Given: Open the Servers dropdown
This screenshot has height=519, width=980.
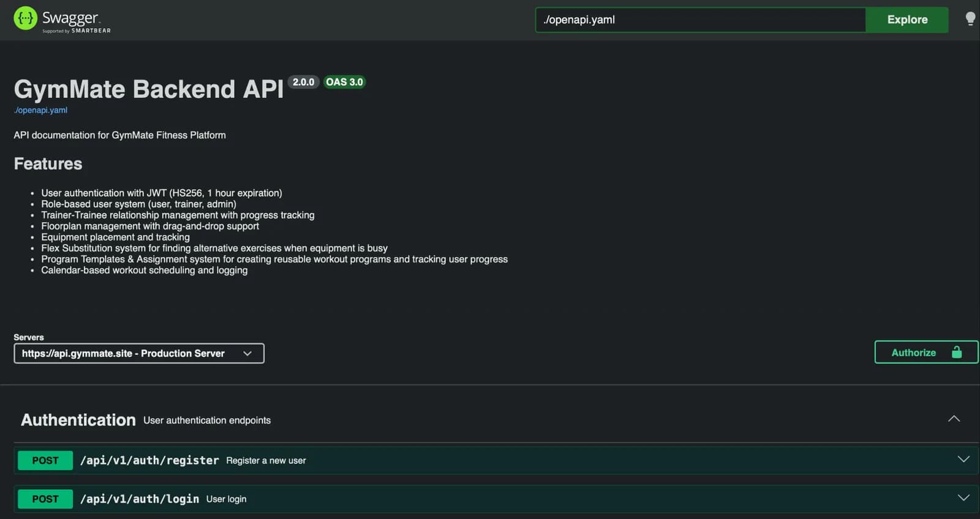Looking at the screenshot, I should 139,353.
